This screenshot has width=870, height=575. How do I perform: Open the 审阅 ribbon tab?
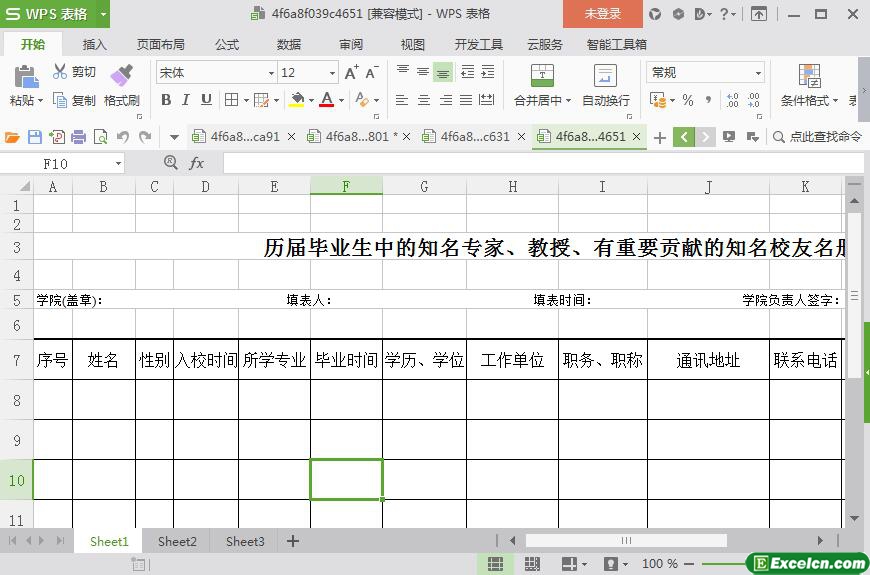pyautogui.click(x=351, y=44)
